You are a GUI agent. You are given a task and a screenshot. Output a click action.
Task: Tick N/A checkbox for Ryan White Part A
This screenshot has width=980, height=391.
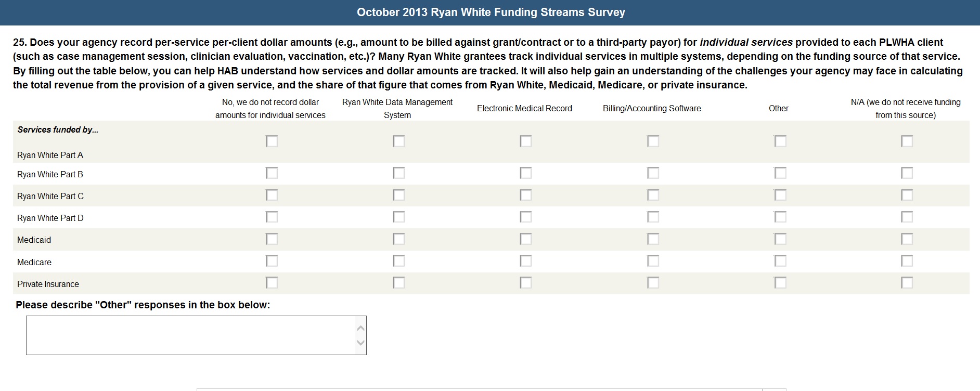tap(907, 141)
